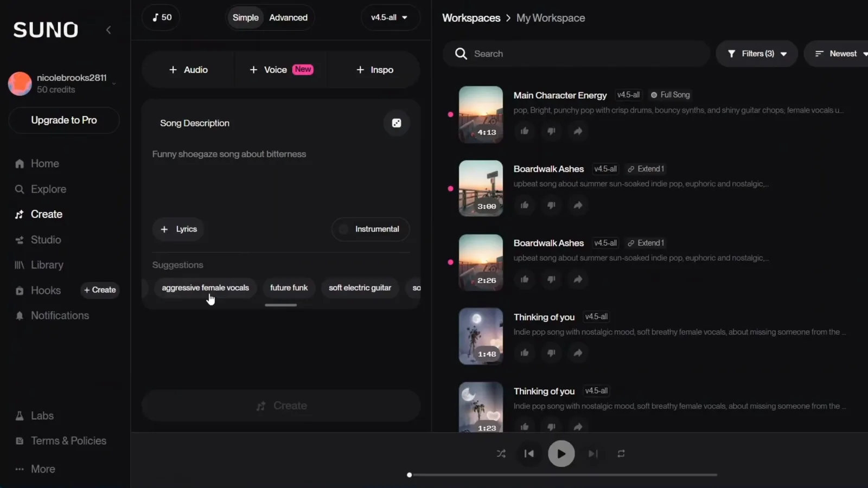
Task: Click the suggestions horizontal scroll indicator
Action: [281, 305]
